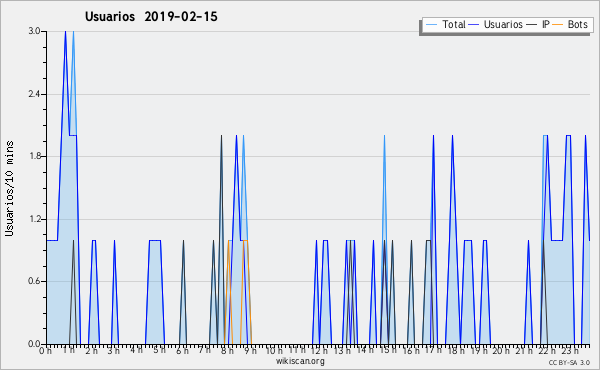Click the 11 h x-axis label

[297, 350]
